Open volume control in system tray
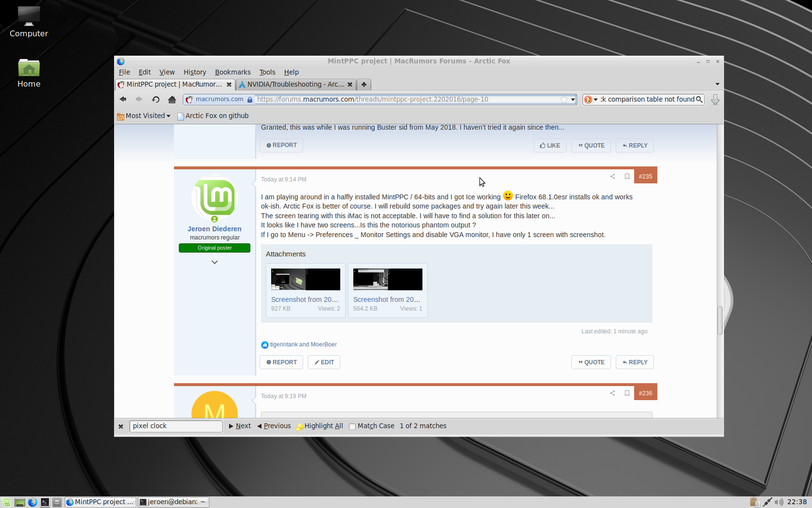Image resolution: width=812 pixels, height=508 pixels. (x=779, y=502)
